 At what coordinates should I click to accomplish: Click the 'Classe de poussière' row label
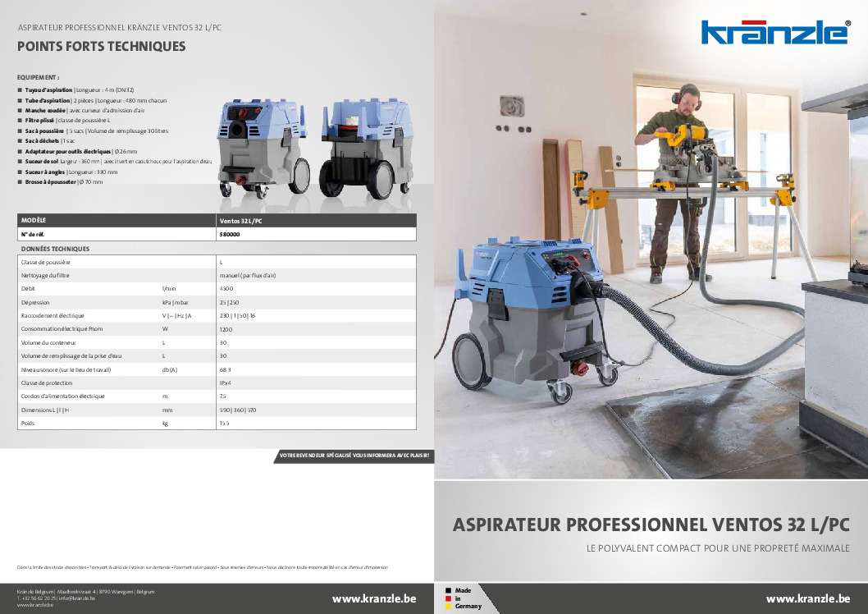(45, 263)
